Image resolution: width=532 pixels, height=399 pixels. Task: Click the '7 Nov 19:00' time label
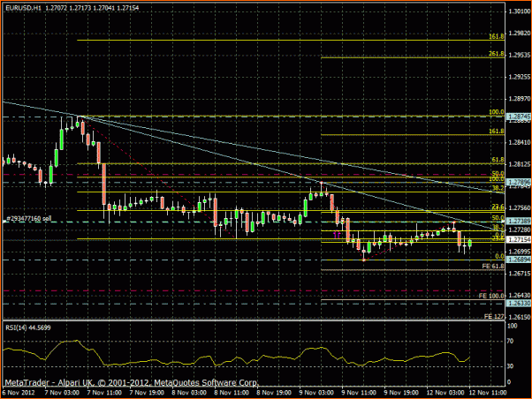147,393
